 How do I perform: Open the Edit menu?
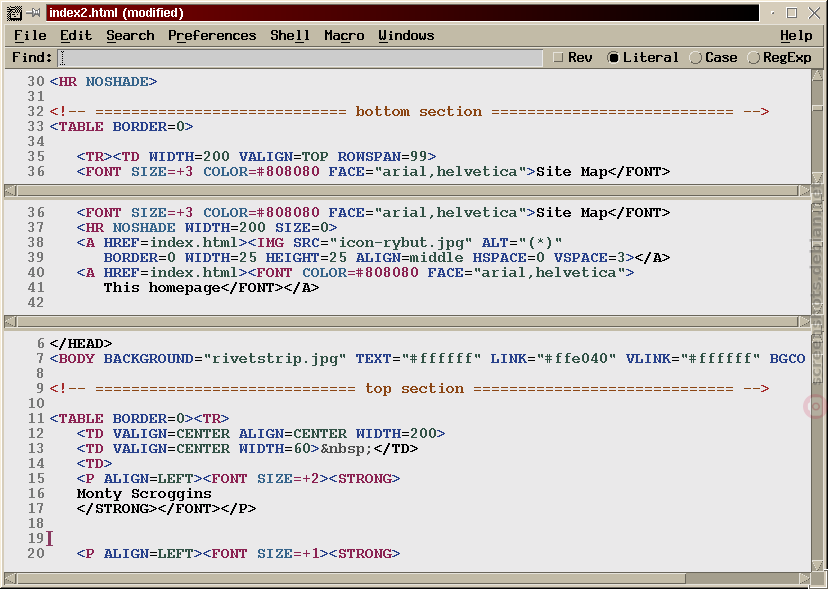(x=76, y=35)
